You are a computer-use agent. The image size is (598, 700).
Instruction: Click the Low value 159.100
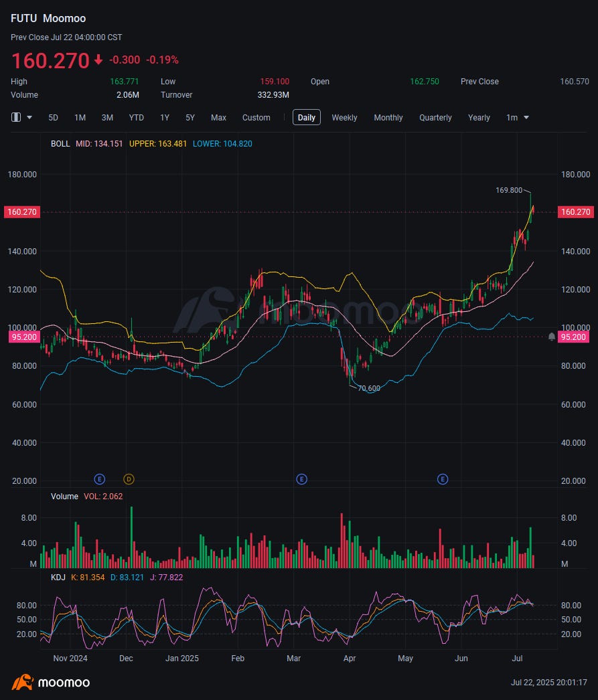click(x=275, y=81)
